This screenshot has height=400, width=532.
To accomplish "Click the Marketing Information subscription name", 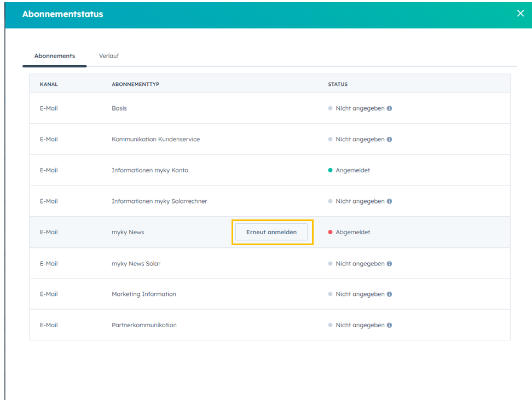I will click(x=144, y=294).
